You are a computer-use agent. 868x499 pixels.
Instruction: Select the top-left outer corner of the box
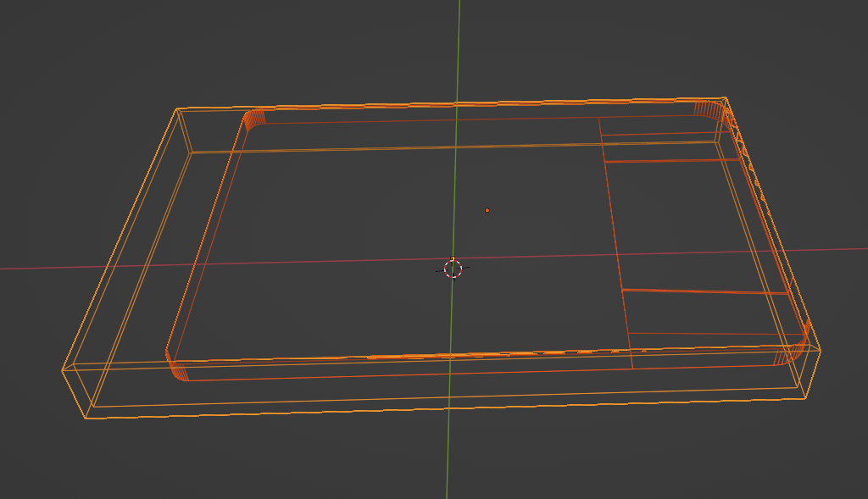[x=175, y=109]
